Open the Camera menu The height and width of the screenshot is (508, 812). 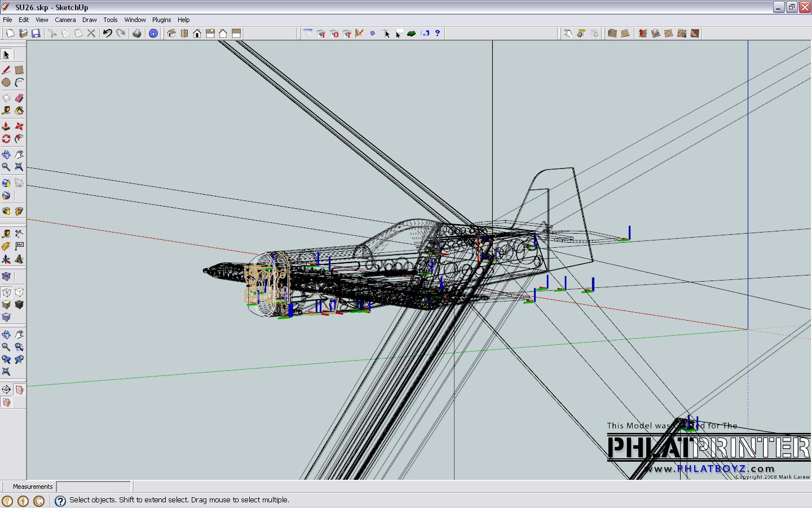65,20
